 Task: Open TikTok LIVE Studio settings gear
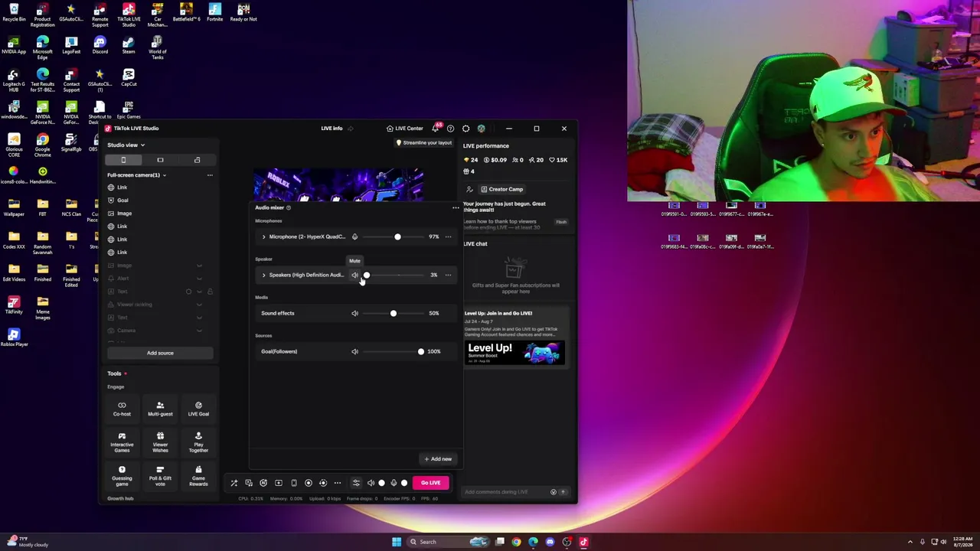[x=465, y=129]
